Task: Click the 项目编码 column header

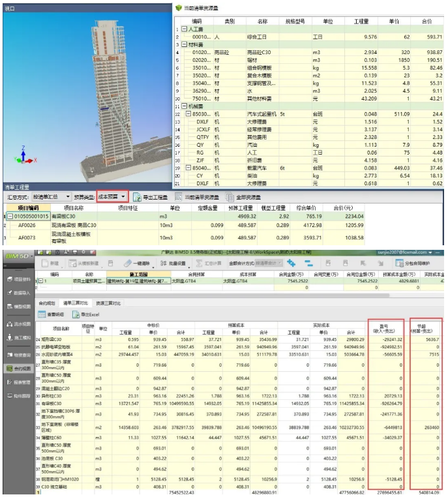Action: (x=28, y=208)
